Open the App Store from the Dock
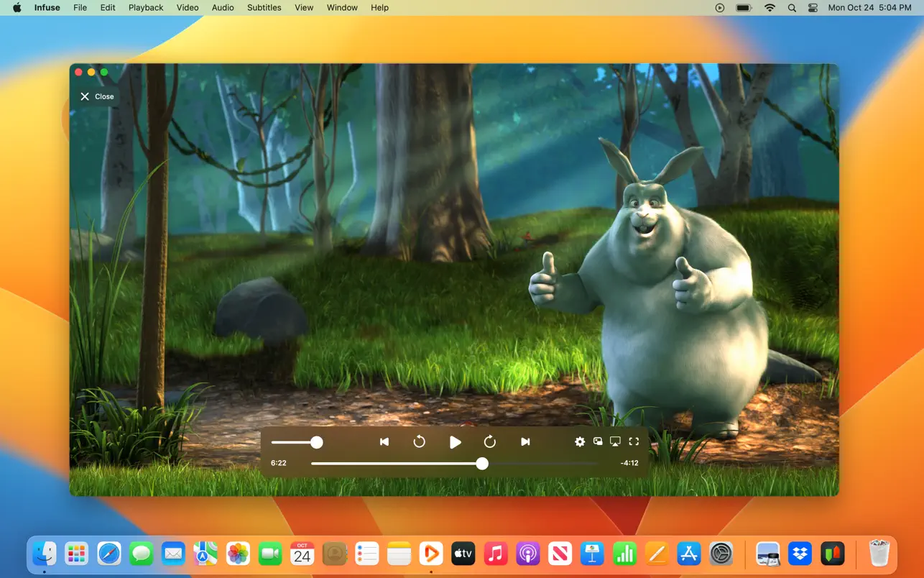 coord(689,554)
